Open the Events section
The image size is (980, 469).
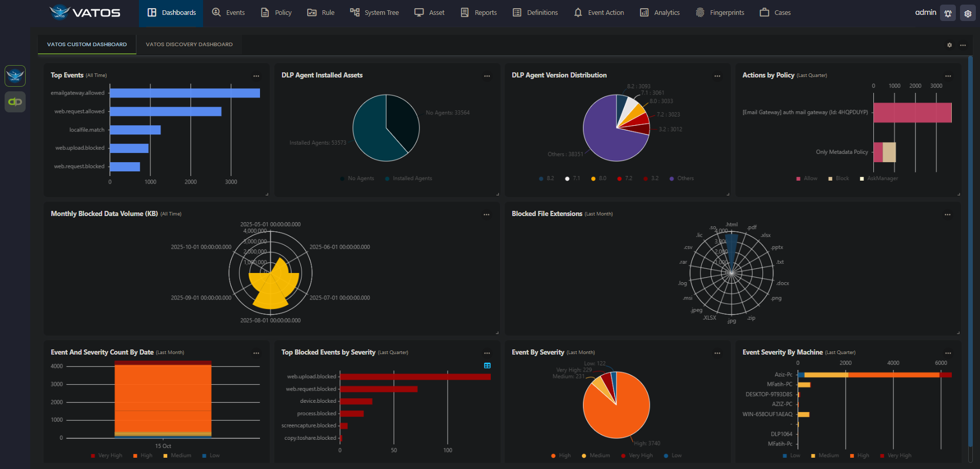pos(229,12)
